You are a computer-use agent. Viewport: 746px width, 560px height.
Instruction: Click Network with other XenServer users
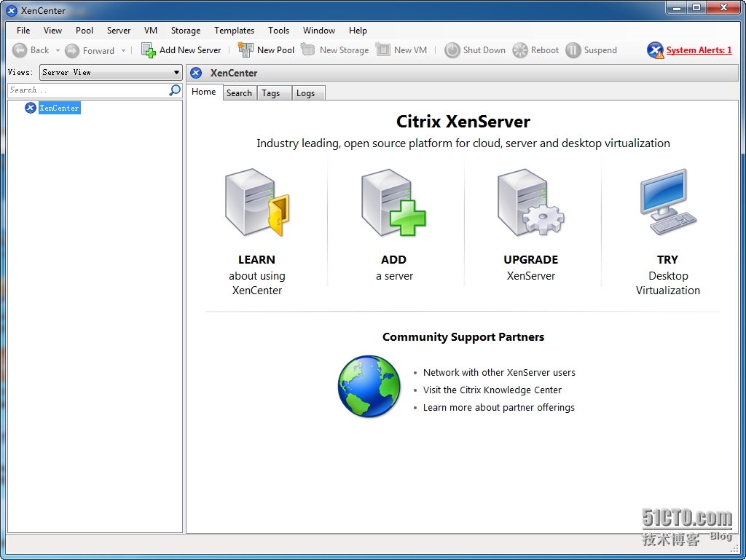tap(499, 372)
